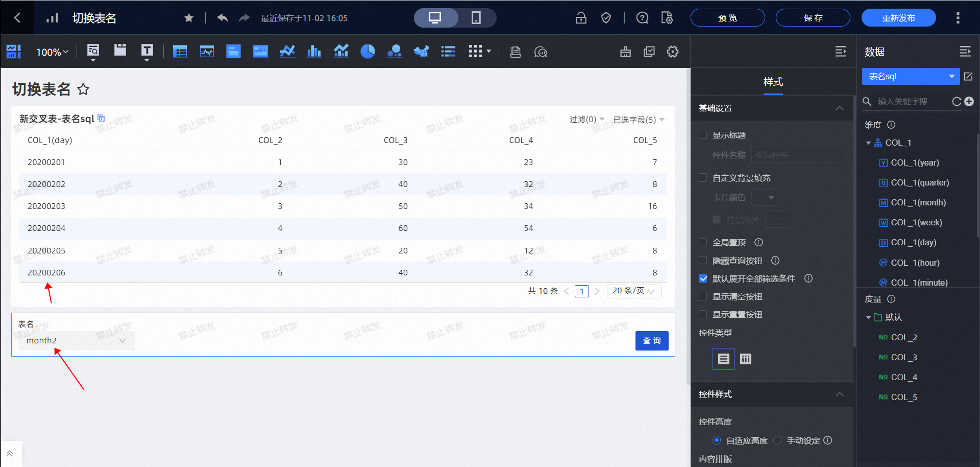
Task: Switch to mobile layout view
Action: [476, 18]
